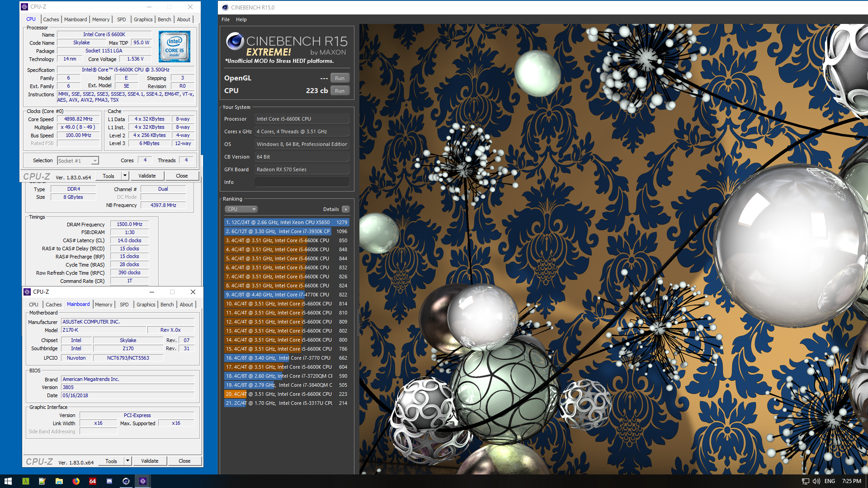Open the ranking CPU dropdown
Screen dimensions: 868x488
pos(241,209)
